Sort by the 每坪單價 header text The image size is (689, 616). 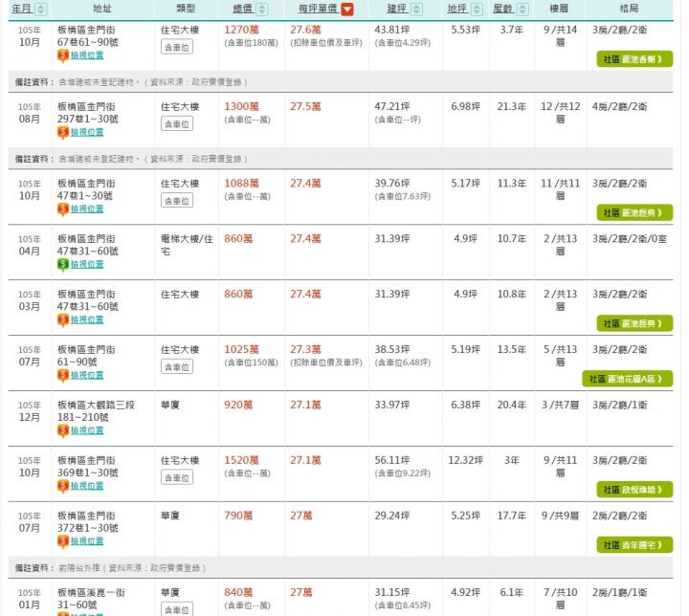point(318,9)
